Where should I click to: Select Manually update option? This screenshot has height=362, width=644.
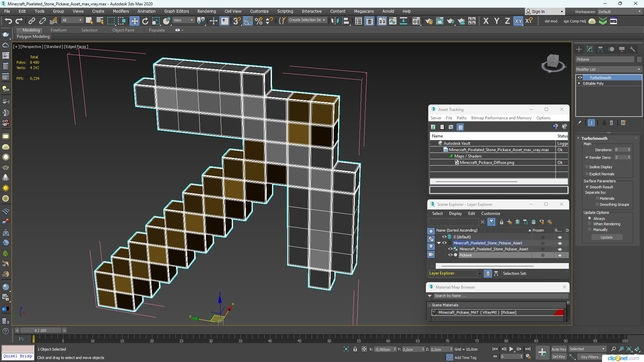click(x=590, y=230)
